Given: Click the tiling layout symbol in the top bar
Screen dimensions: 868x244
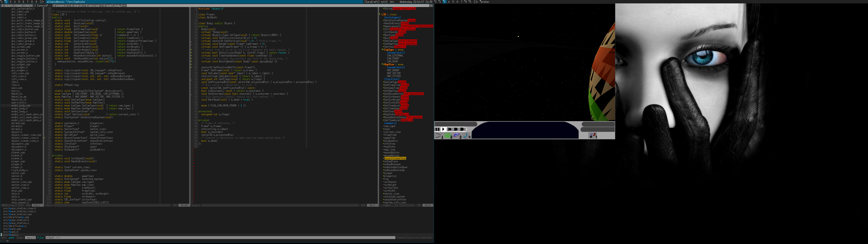Looking at the screenshot, I should 42,2.
